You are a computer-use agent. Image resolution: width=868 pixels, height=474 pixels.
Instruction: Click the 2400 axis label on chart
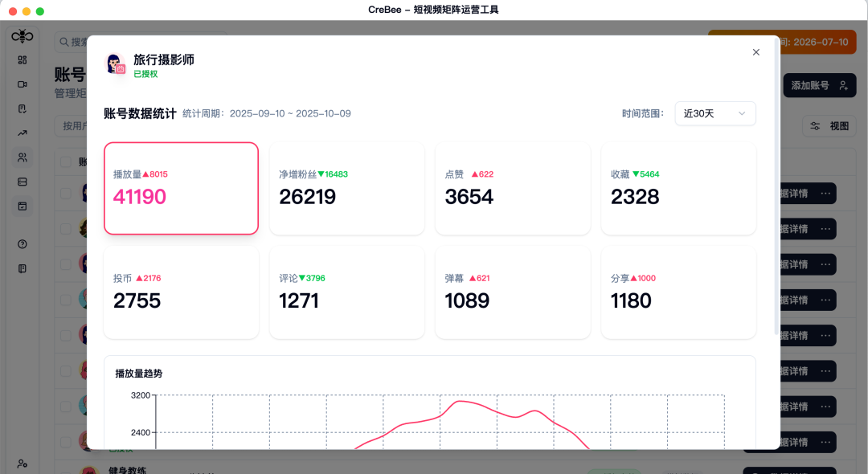(x=141, y=432)
